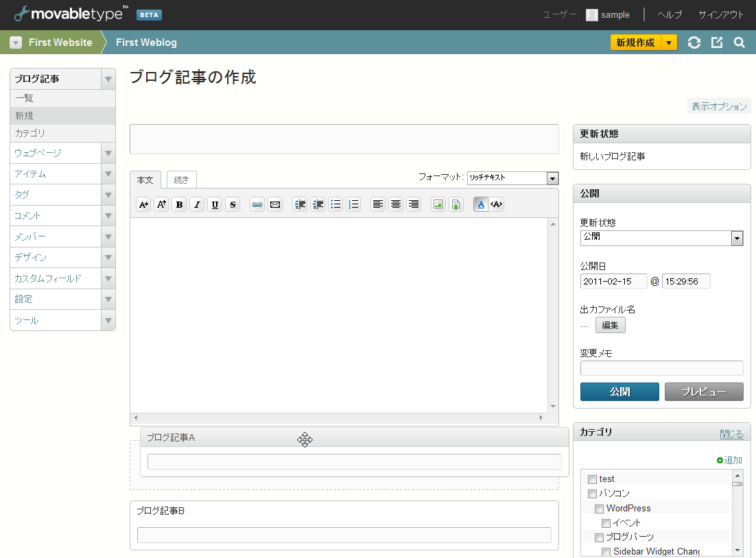This screenshot has width=756, height=558.
Task: Toggle strikethrough formatting in the editor
Action: coord(233,204)
